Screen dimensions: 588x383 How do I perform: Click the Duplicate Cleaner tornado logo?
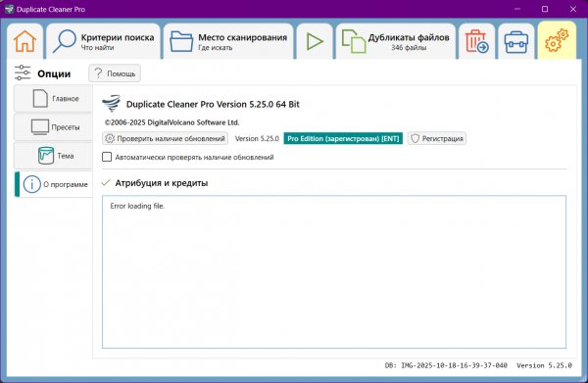coord(112,104)
